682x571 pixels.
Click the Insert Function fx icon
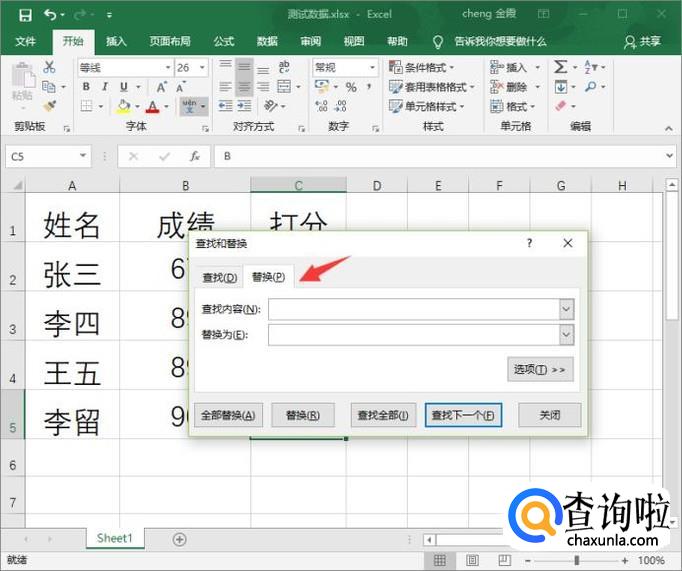195,157
